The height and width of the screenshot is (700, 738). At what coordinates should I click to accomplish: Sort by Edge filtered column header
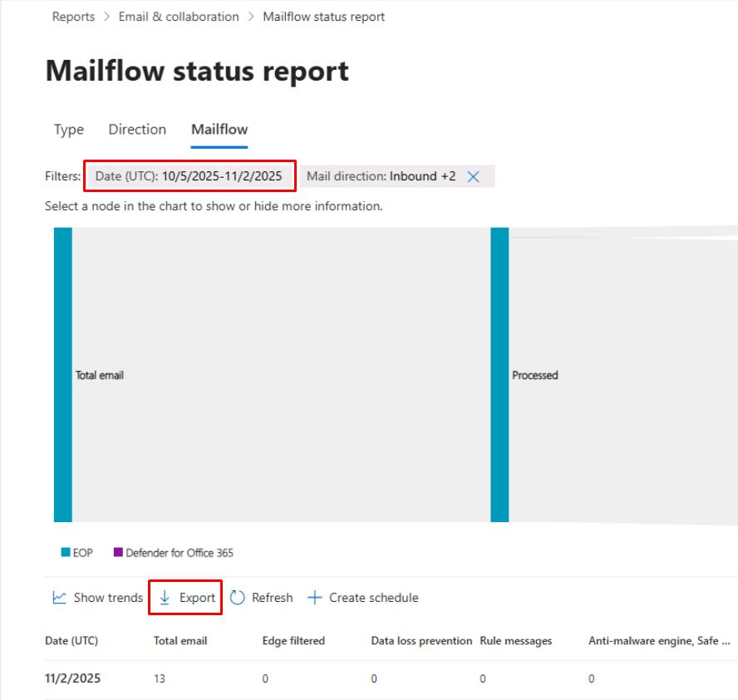[293, 641]
